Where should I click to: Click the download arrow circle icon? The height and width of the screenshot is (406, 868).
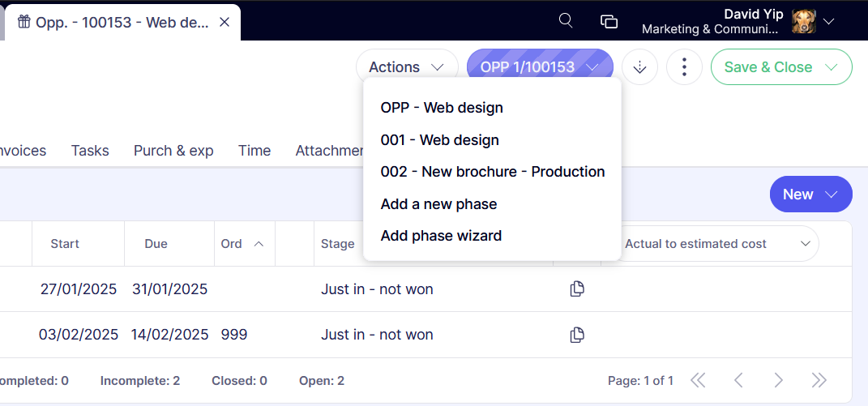tap(639, 67)
